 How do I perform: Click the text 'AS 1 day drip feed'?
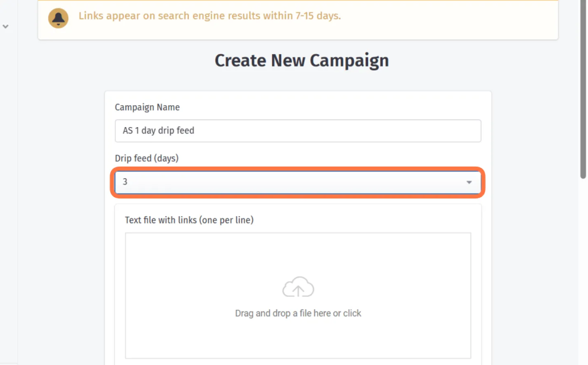tap(158, 130)
